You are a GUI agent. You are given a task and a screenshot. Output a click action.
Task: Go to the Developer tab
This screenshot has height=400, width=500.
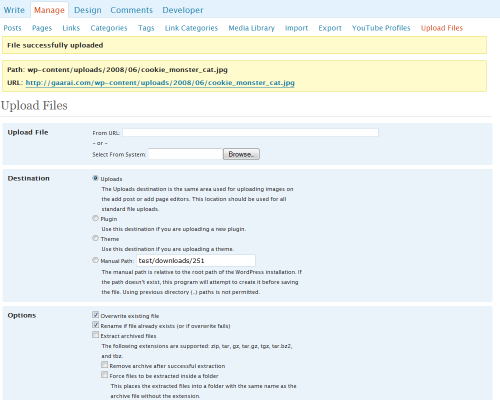tap(183, 10)
